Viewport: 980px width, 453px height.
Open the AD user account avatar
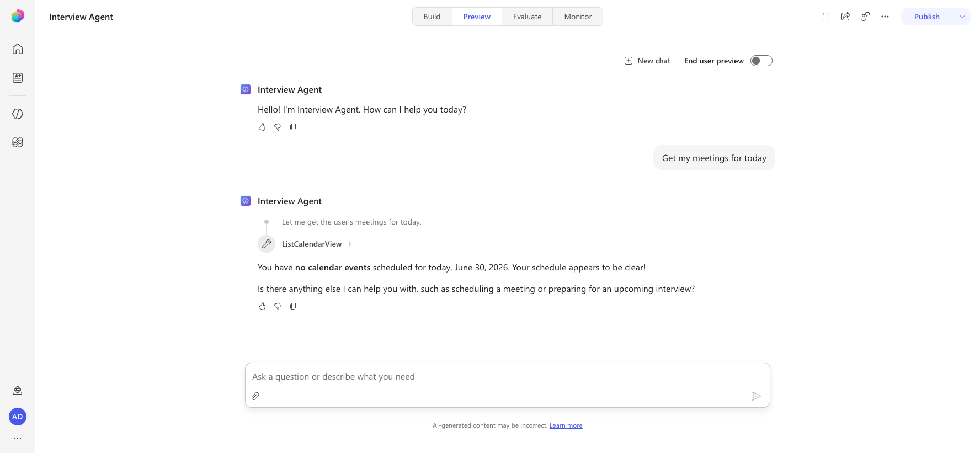(x=18, y=417)
